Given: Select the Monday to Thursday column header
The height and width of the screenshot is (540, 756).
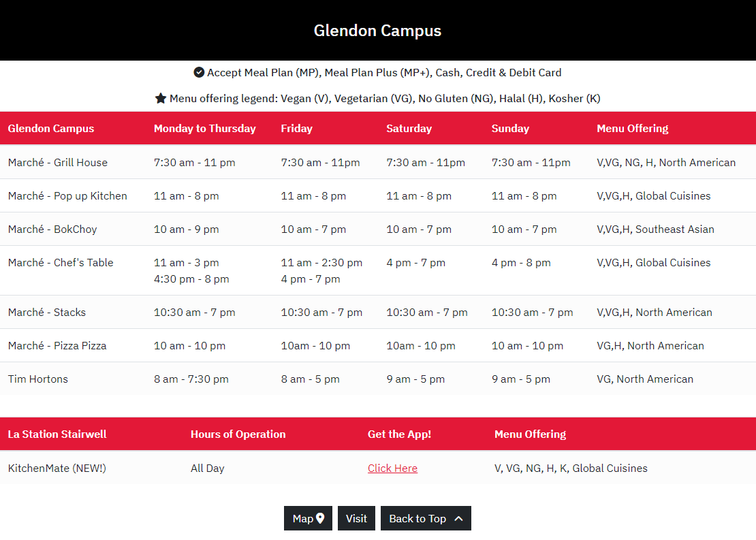Looking at the screenshot, I should [x=204, y=128].
